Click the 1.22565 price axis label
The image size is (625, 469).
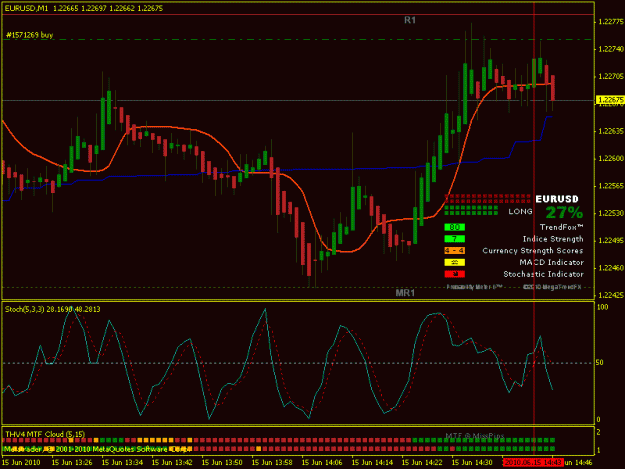[611, 186]
